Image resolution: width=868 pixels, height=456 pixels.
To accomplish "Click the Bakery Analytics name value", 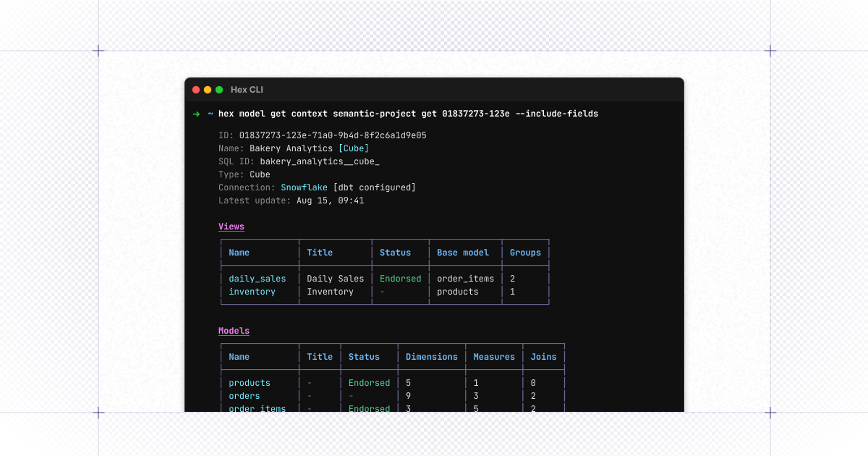I will [292, 148].
